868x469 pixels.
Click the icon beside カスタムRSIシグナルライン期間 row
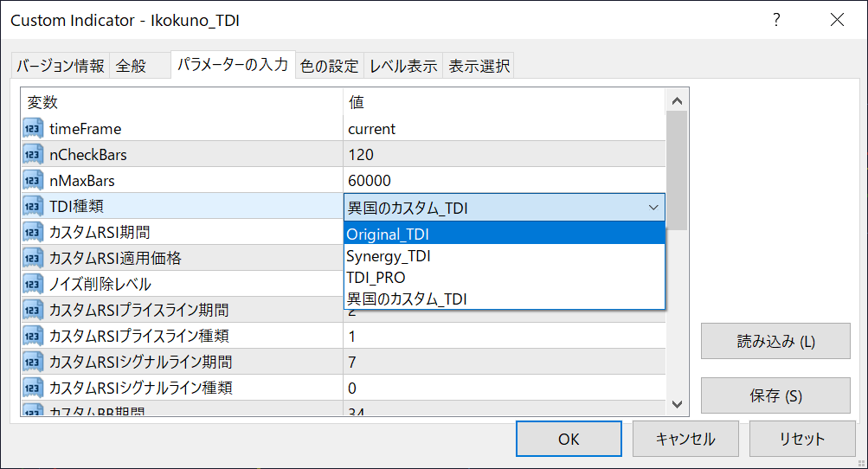pyautogui.click(x=33, y=362)
